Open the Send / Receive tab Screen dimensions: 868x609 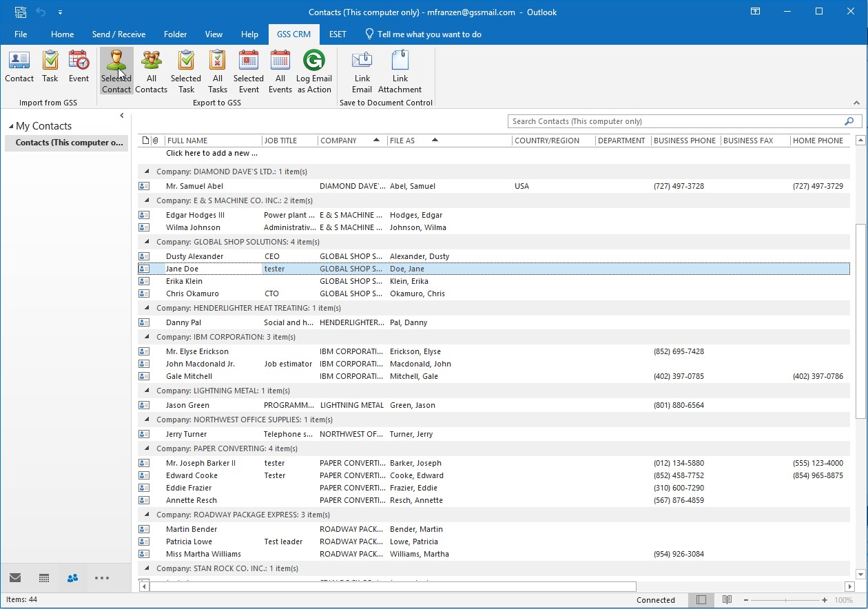[118, 34]
